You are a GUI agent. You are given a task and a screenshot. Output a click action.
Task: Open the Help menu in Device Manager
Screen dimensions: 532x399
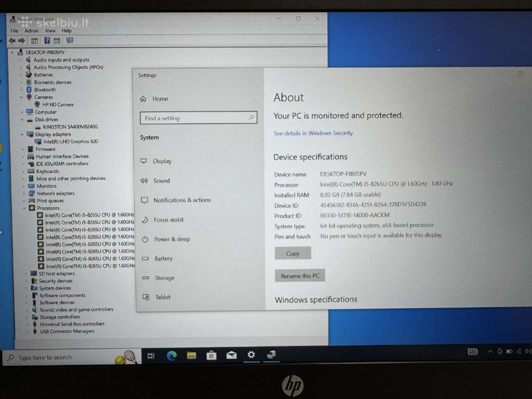pos(66,31)
